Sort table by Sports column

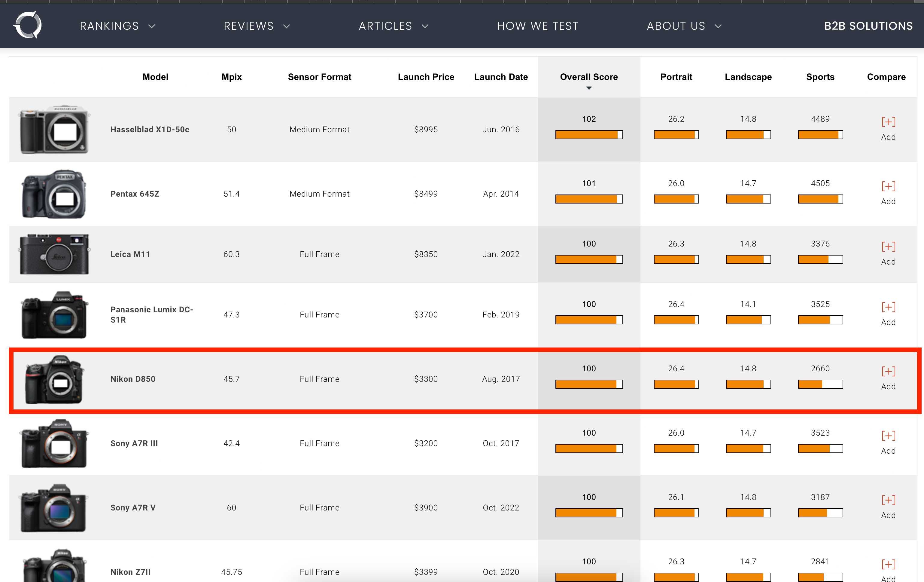pos(820,77)
